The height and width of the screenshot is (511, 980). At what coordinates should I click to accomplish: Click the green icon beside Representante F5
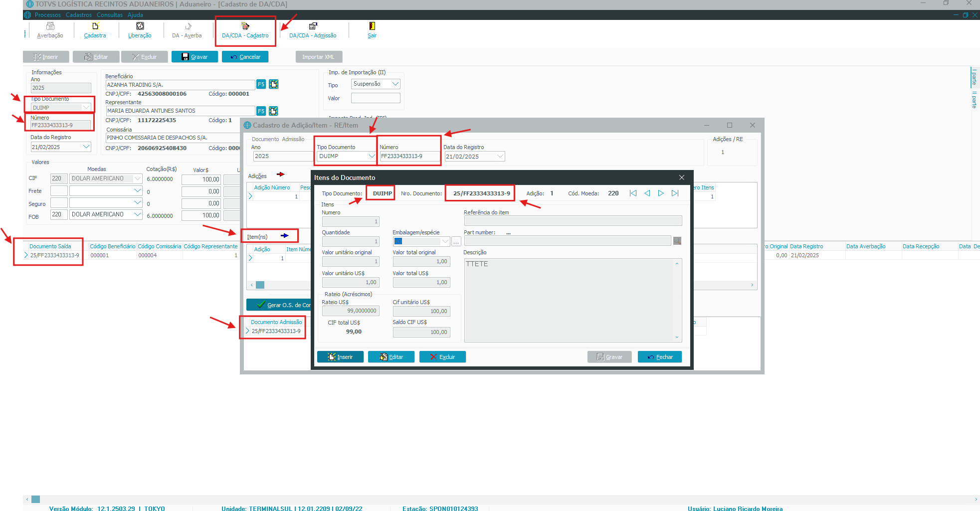tap(274, 111)
